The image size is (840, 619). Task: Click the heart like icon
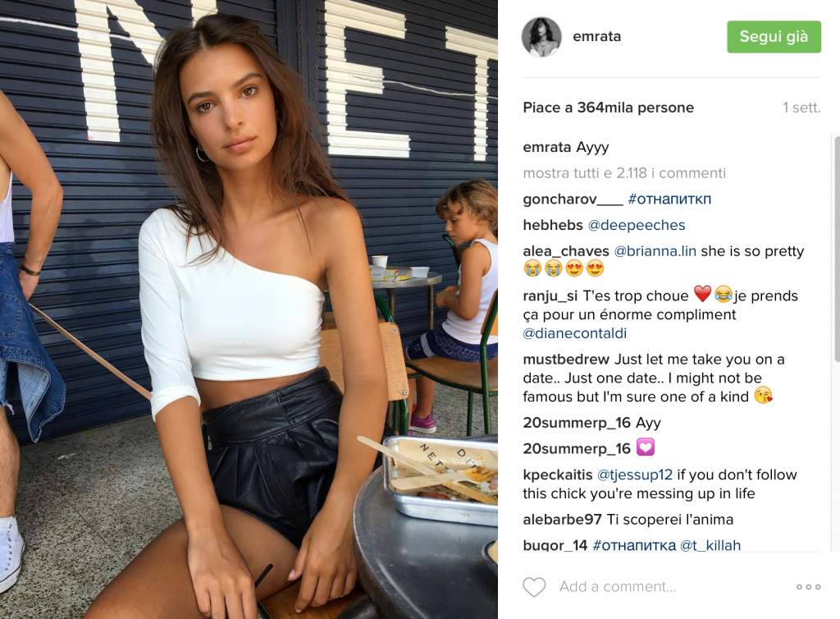coord(534,587)
